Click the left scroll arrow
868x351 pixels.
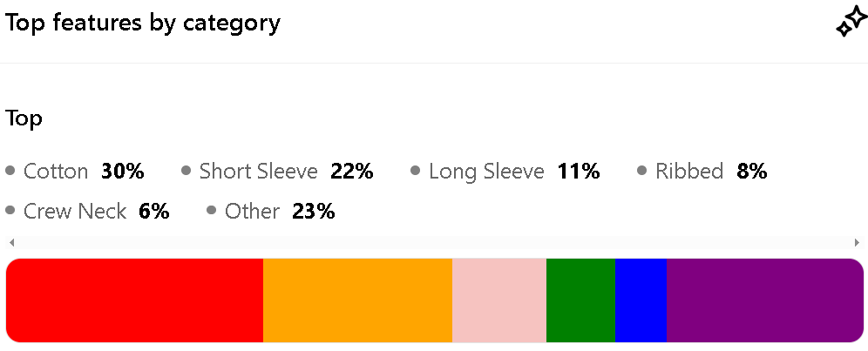coord(10,242)
